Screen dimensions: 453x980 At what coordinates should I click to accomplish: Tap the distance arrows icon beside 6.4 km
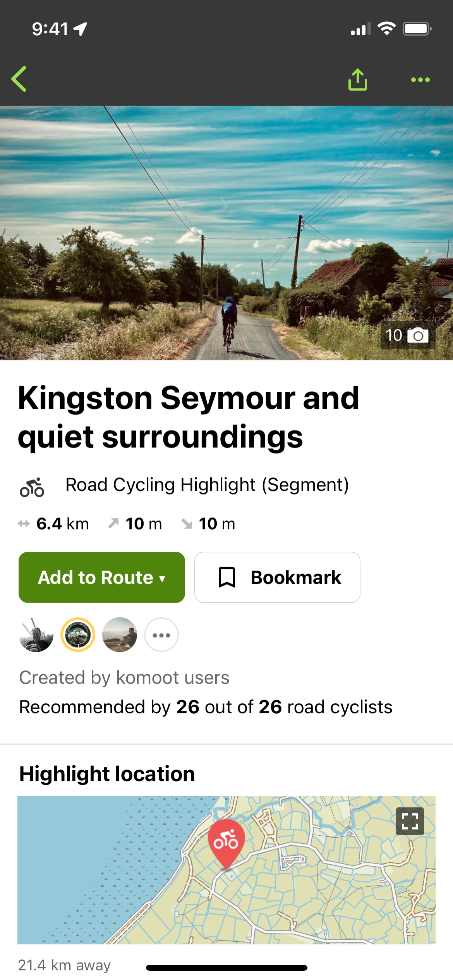click(24, 523)
